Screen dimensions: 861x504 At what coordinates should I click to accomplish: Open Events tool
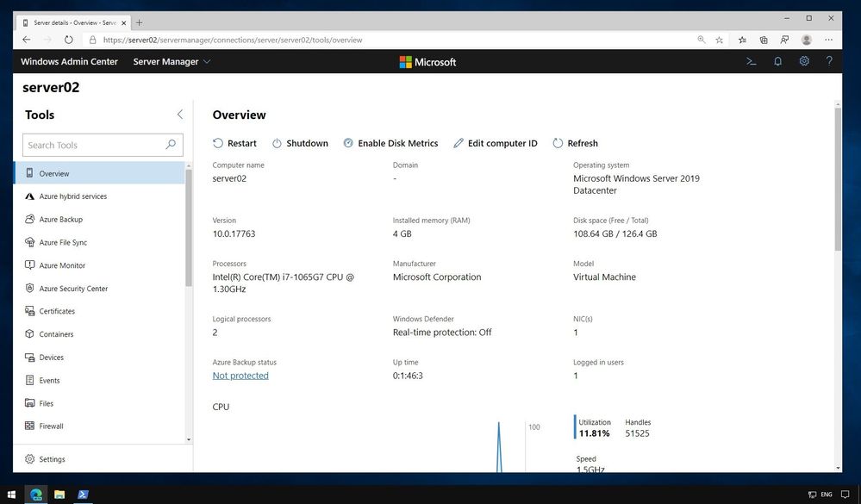(x=99, y=381)
